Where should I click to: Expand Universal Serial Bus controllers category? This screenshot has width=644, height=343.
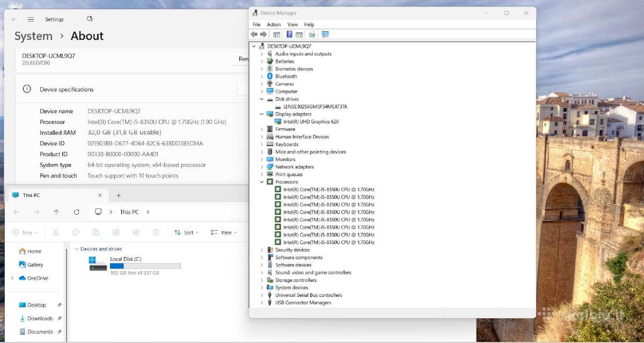pyautogui.click(x=262, y=295)
